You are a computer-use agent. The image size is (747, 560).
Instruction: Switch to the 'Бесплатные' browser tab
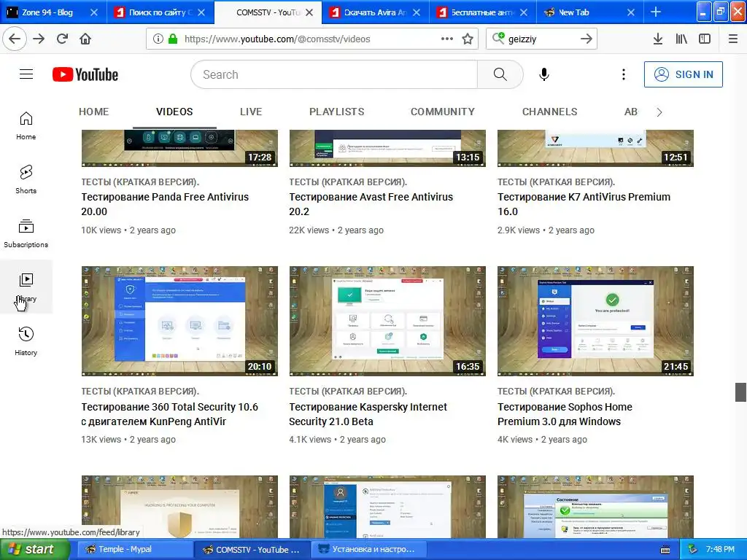pyautogui.click(x=481, y=12)
